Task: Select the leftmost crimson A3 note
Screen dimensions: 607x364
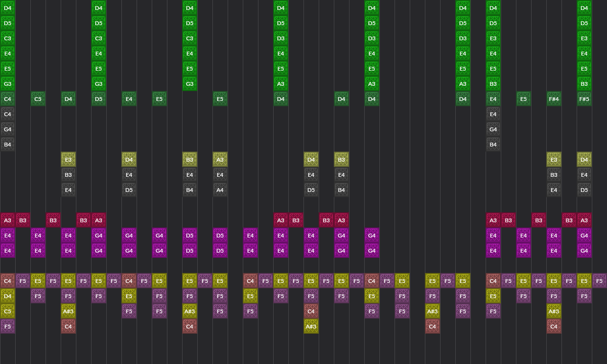Action: coord(8,220)
